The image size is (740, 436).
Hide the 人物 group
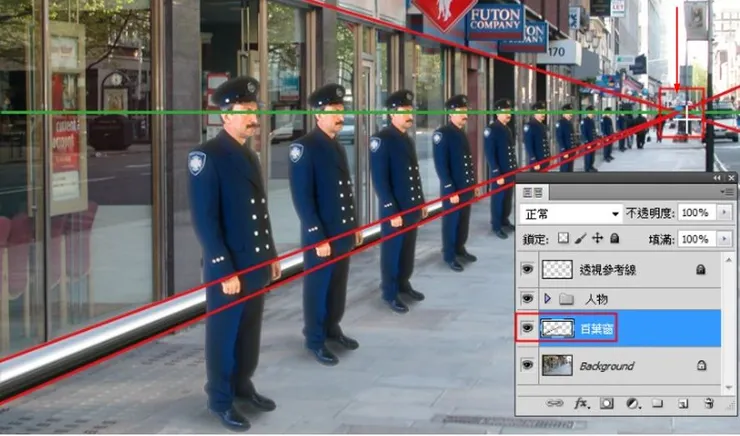click(527, 299)
